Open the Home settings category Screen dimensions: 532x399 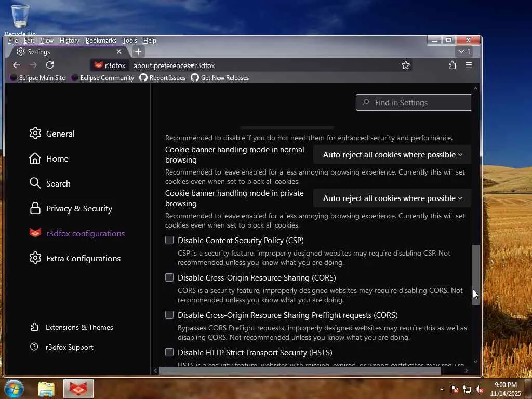pos(48,159)
